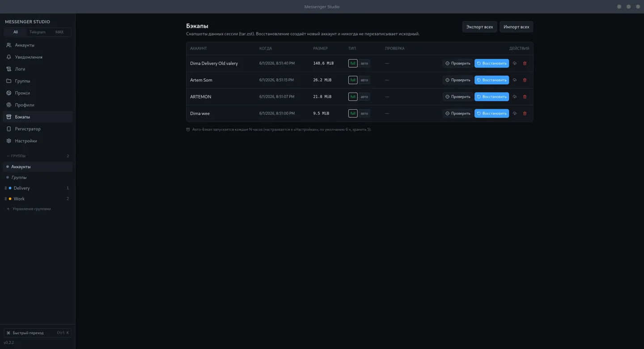The width and height of the screenshot is (644, 349).
Task: Click Импорт всех button
Action: tap(516, 27)
